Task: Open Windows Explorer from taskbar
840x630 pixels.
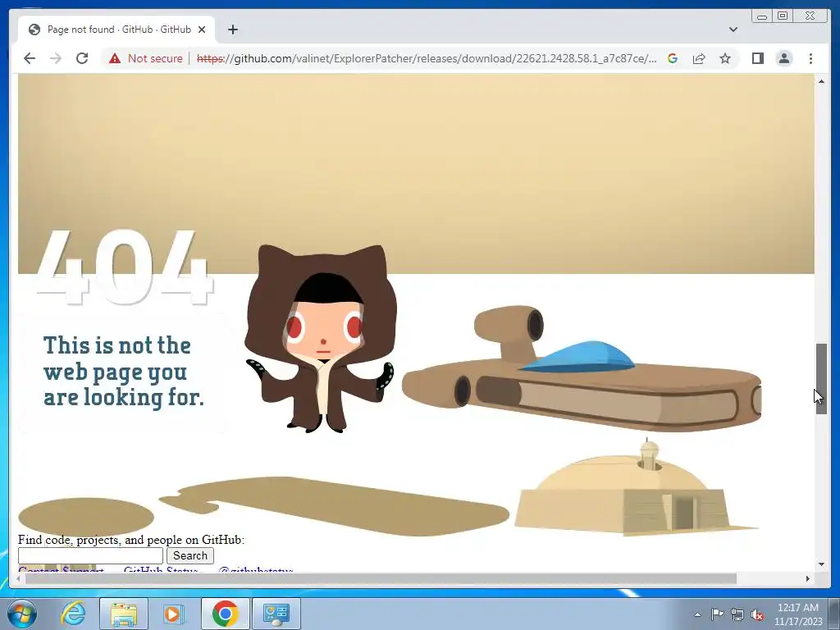Action: coord(124,614)
